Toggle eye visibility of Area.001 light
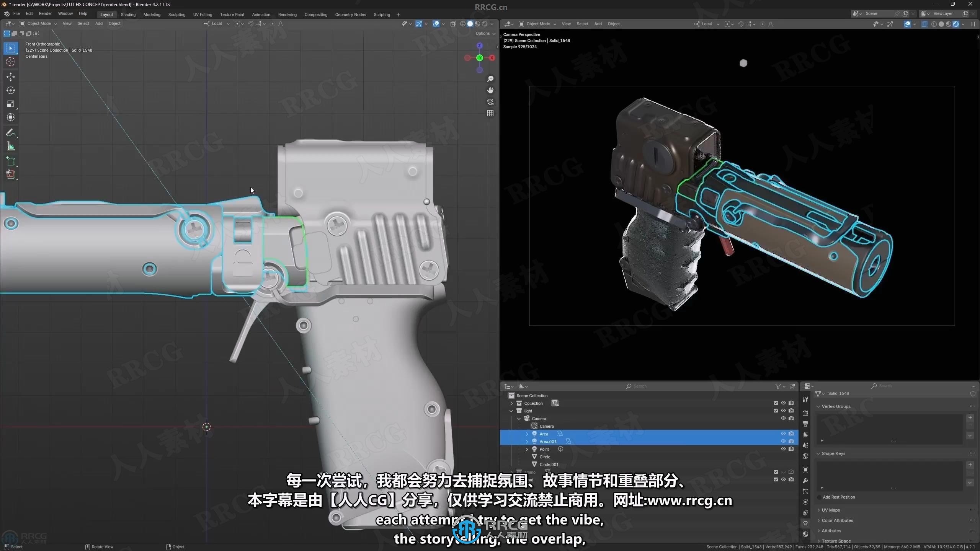This screenshot has height=551, width=980. click(x=783, y=441)
